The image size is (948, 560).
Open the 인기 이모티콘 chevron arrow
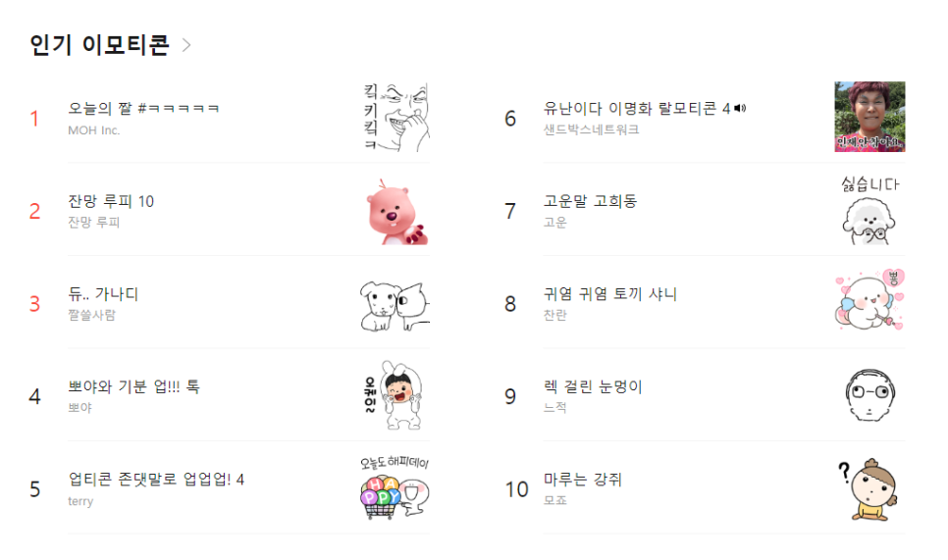pyautogui.click(x=186, y=45)
